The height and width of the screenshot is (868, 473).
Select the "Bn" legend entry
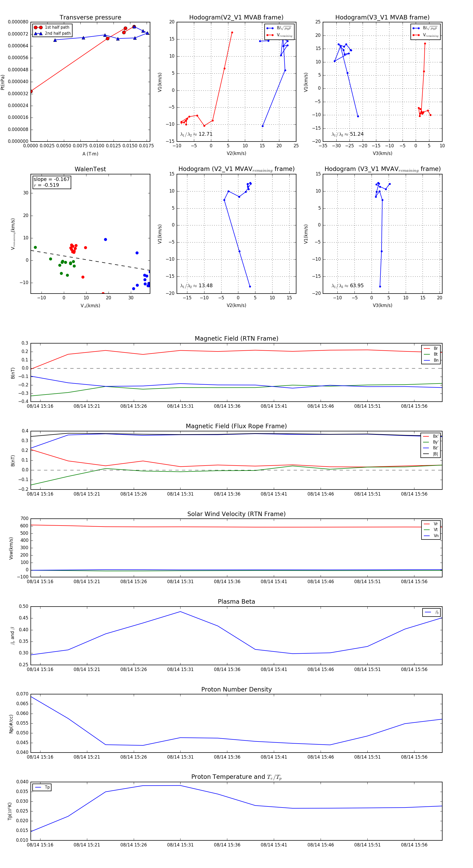click(431, 361)
